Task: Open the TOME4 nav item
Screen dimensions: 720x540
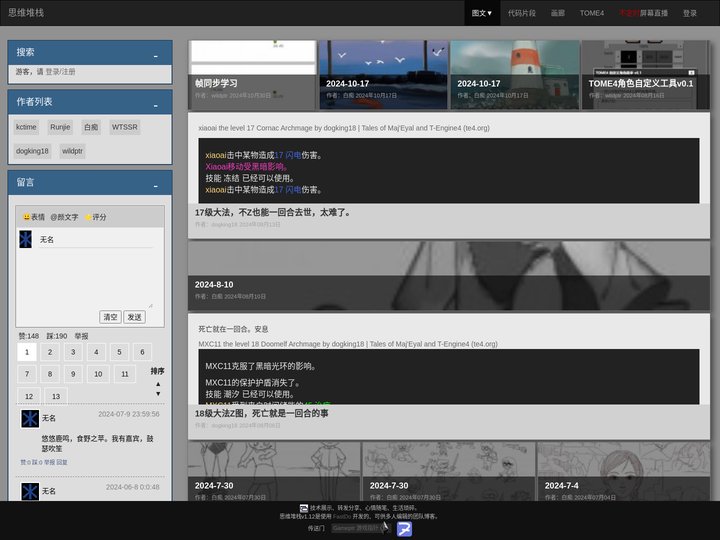Action: pos(591,13)
